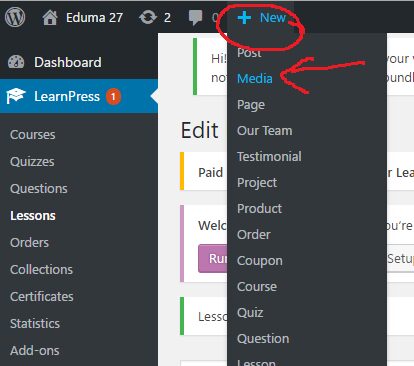
Task: Select Post from the New menu
Action: (249, 52)
